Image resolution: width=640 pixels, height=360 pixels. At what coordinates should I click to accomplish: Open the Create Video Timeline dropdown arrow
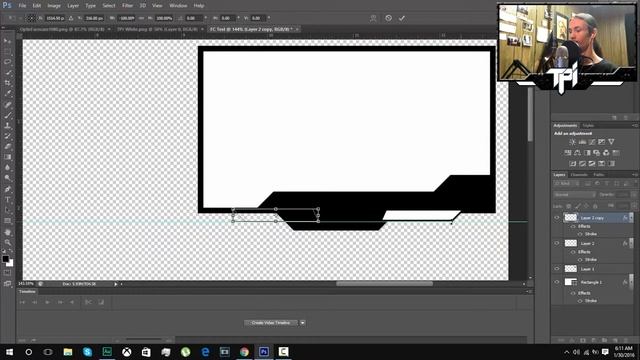[x=302, y=323]
